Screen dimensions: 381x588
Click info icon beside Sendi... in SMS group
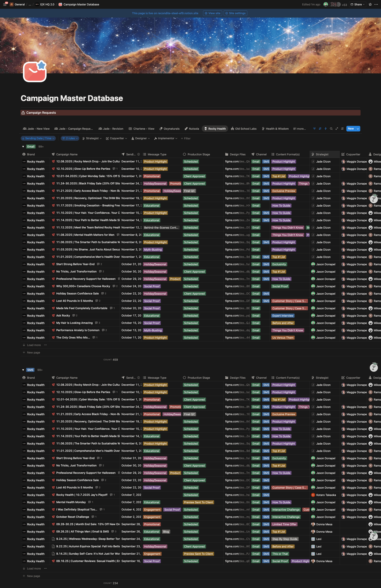coord(139,378)
